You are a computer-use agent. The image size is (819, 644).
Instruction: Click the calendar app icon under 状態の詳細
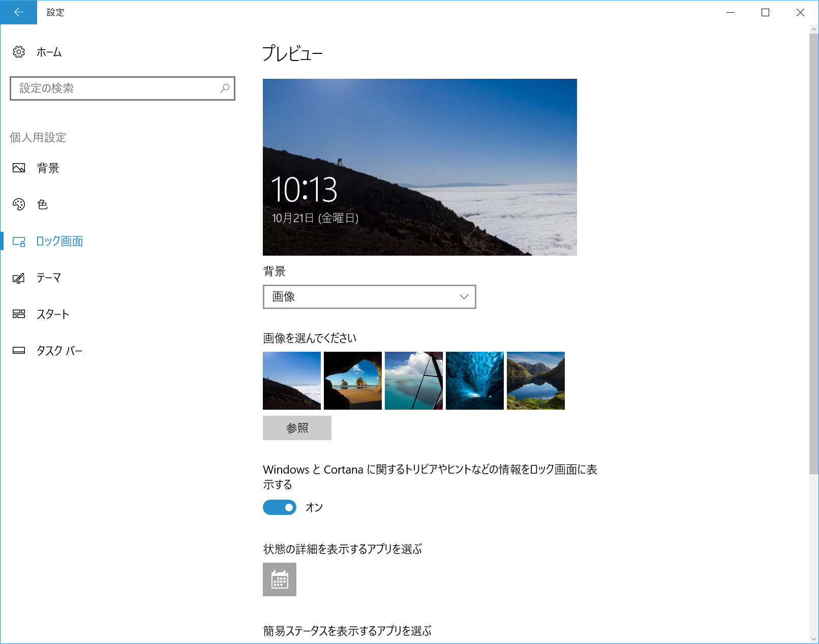[x=279, y=579]
